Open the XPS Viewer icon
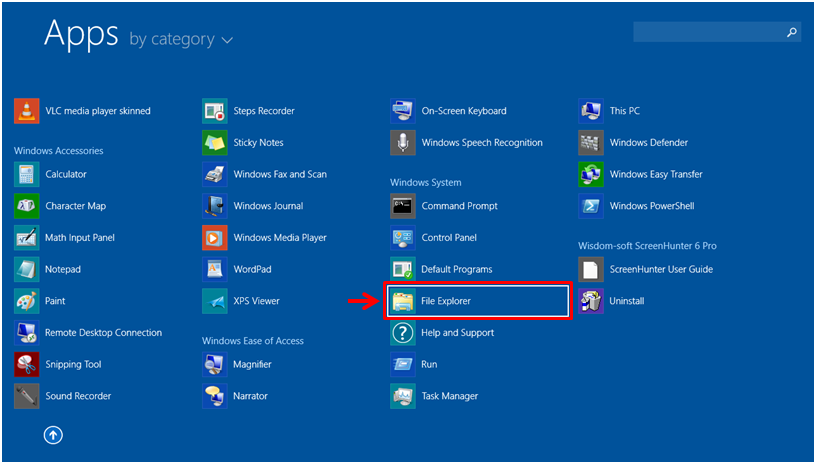The width and height of the screenshot is (815, 463). coord(215,301)
